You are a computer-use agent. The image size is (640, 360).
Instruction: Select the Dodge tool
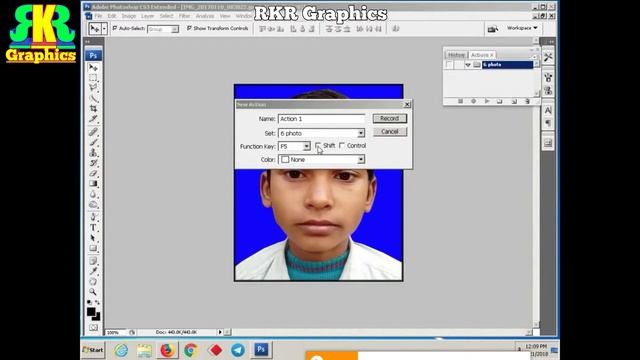[93, 204]
